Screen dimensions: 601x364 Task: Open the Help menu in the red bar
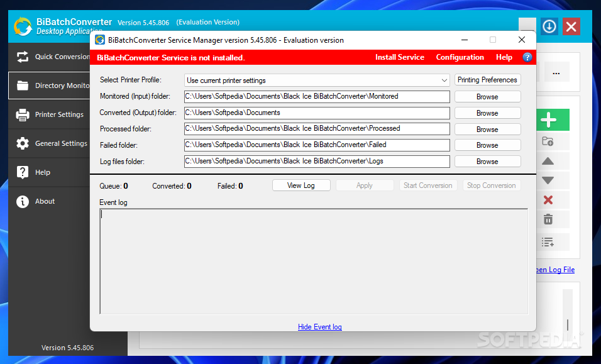504,57
